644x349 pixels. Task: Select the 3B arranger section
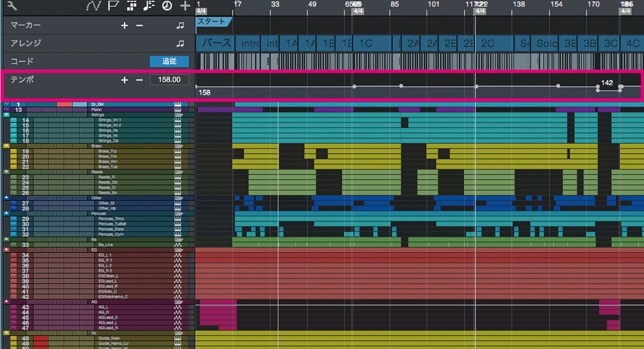point(589,43)
